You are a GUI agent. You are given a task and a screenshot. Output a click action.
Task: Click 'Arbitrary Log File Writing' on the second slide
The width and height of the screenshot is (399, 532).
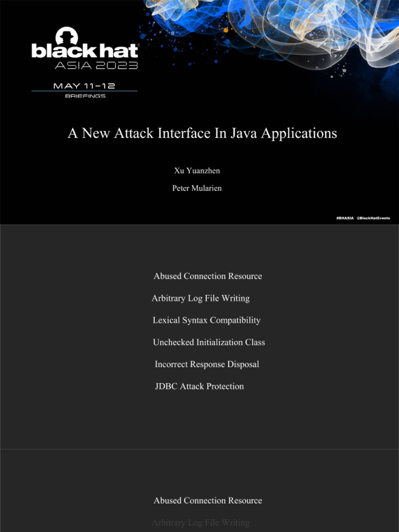tap(201, 298)
